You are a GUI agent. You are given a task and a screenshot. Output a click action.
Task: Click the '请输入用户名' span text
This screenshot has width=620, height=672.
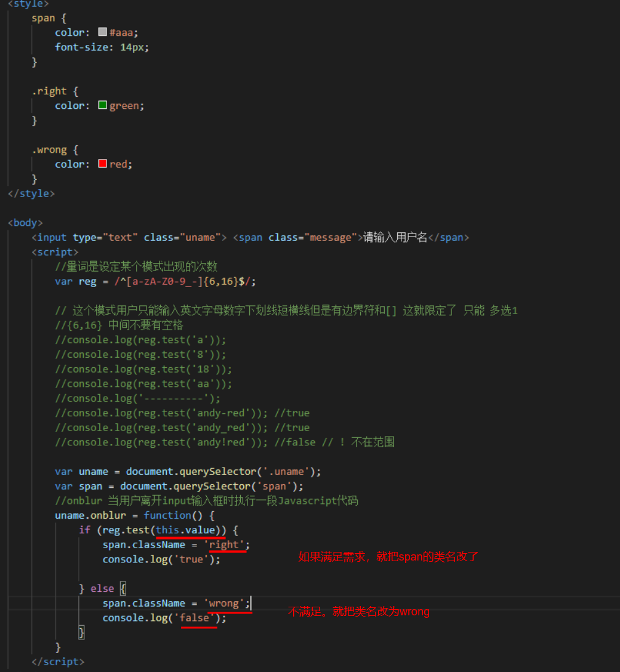395,237
